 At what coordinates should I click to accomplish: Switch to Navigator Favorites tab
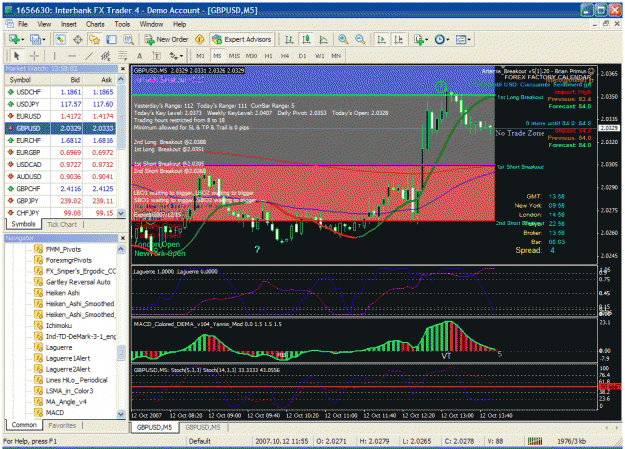tap(62, 425)
